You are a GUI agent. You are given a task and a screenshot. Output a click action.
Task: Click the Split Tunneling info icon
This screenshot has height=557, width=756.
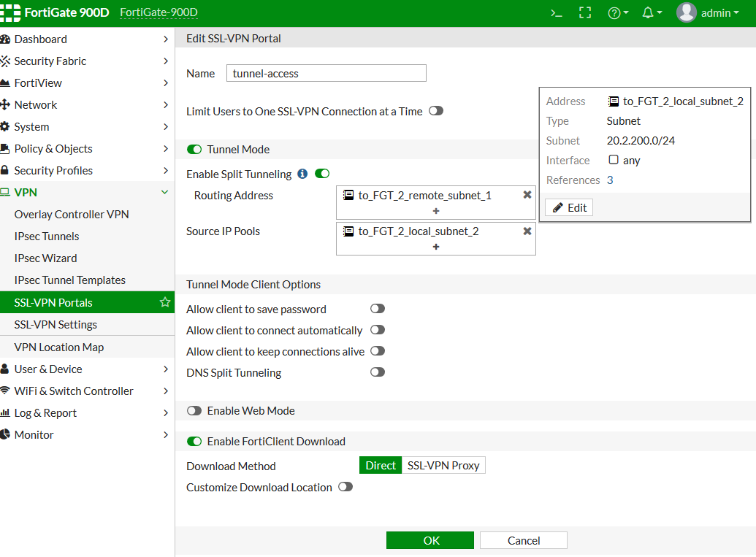point(302,174)
